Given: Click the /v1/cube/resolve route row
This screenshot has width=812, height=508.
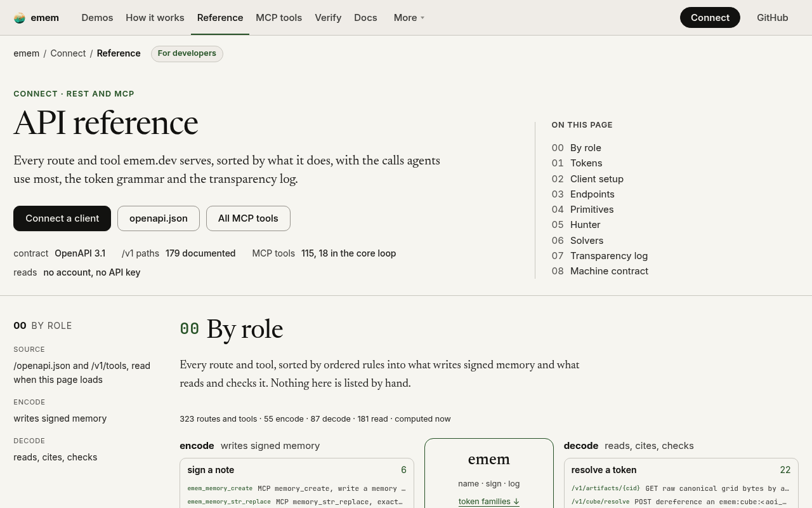Looking at the screenshot, I should tap(681, 502).
